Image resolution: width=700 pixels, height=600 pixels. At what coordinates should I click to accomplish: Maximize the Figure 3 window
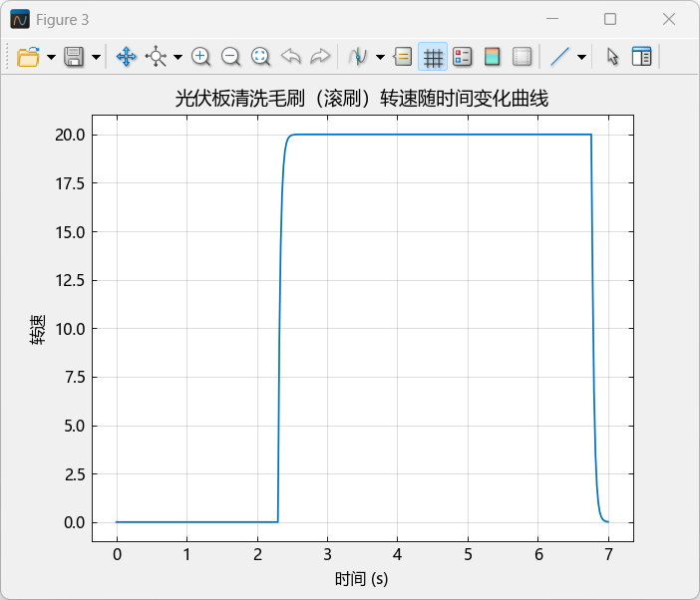pos(610,19)
